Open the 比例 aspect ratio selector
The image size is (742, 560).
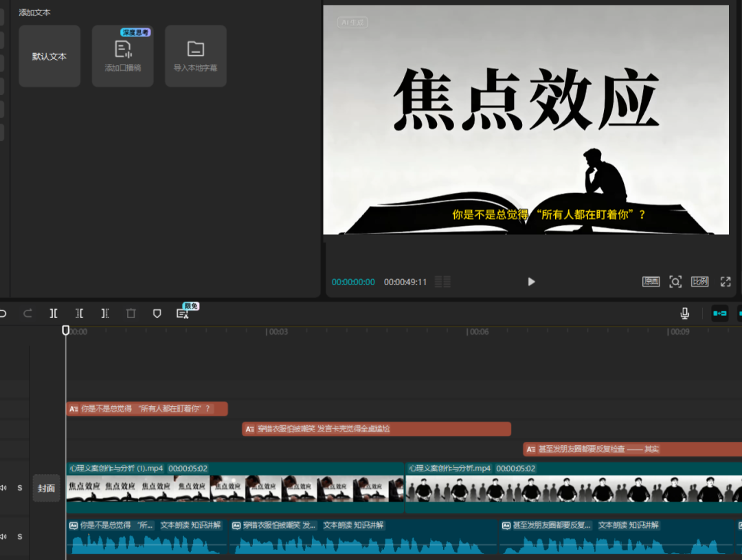point(699,282)
